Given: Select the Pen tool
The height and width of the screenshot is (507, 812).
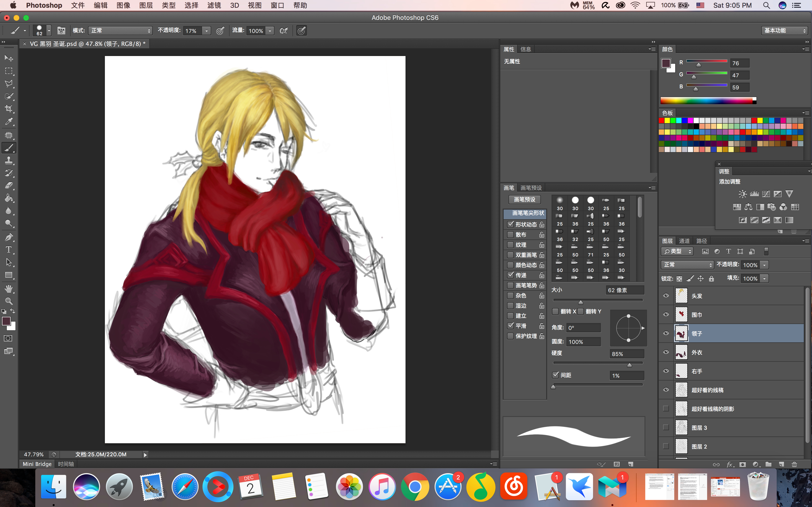Looking at the screenshot, I should click(9, 237).
